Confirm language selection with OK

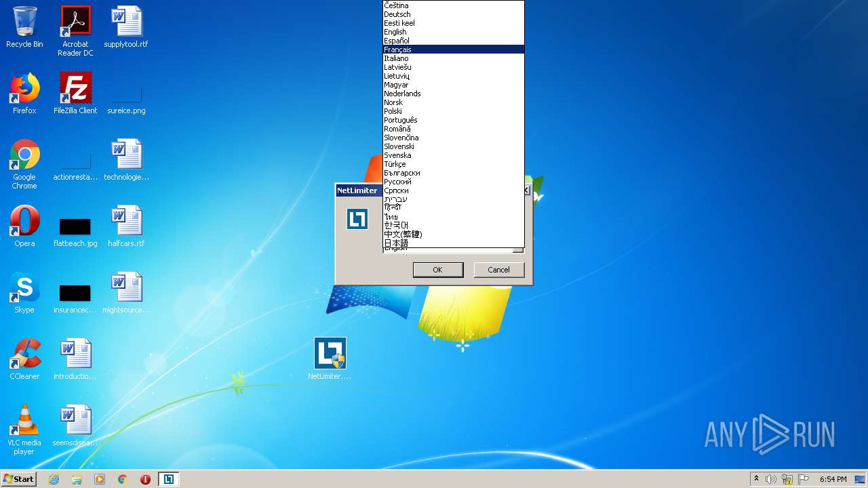(438, 270)
